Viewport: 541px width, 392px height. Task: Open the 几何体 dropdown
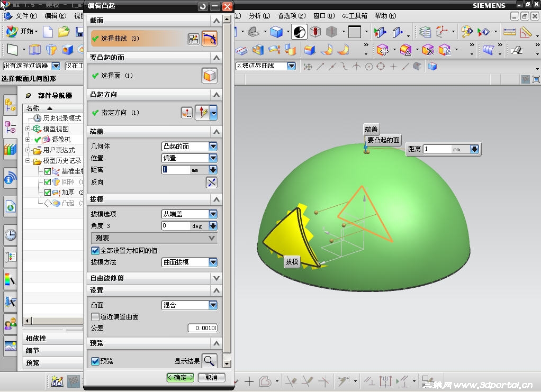tap(190, 147)
